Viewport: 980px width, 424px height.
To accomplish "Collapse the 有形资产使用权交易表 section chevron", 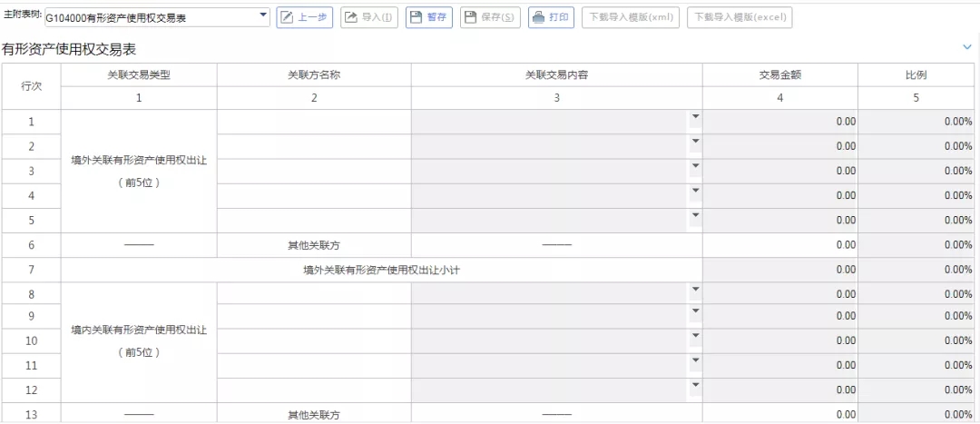I will [966, 47].
